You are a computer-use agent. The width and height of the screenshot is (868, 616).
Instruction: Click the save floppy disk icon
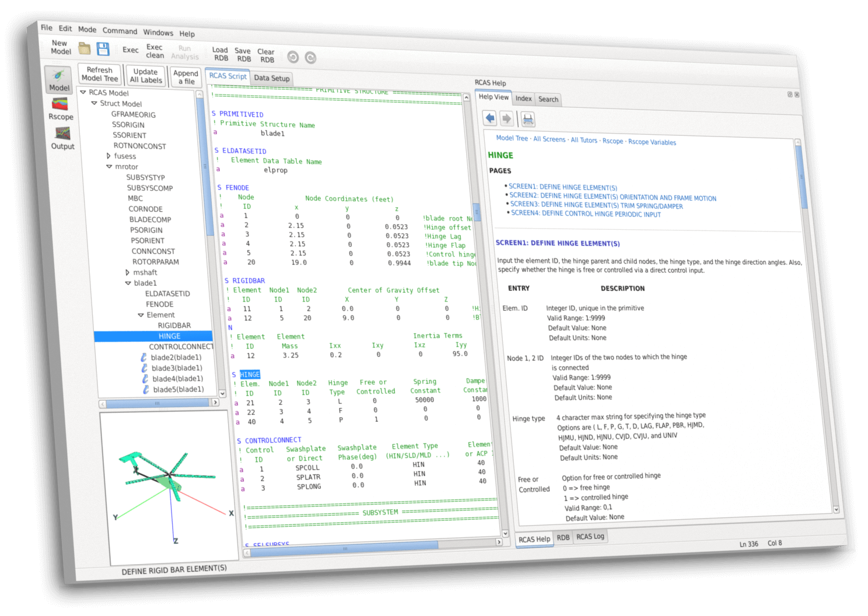coord(103,48)
